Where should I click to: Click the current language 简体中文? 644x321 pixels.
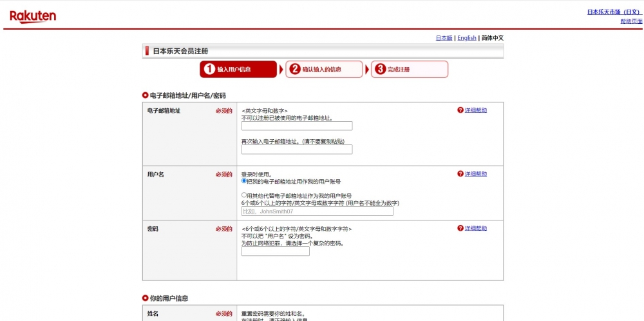pos(493,38)
